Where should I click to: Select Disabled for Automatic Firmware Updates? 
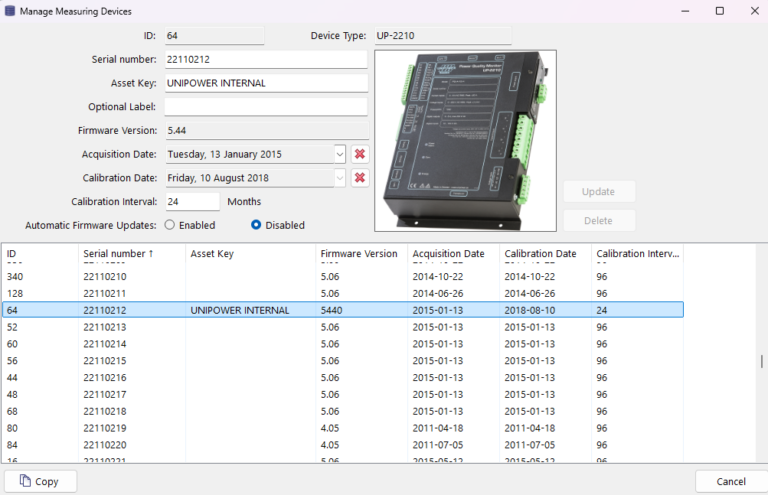click(256, 225)
